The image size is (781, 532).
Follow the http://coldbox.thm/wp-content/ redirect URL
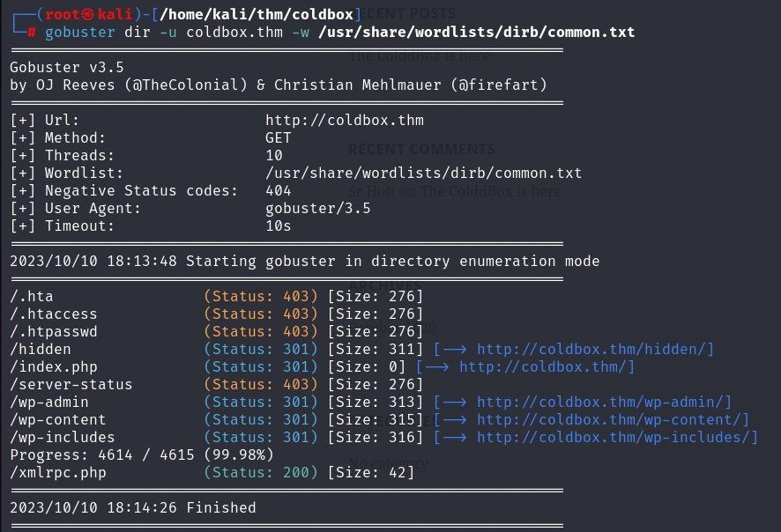coord(613,420)
